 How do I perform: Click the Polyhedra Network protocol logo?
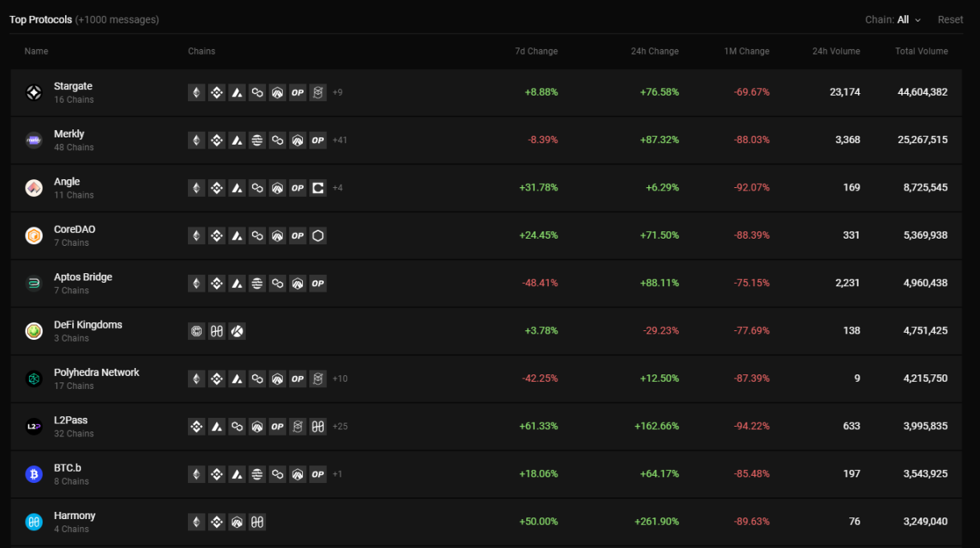click(x=34, y=378)
